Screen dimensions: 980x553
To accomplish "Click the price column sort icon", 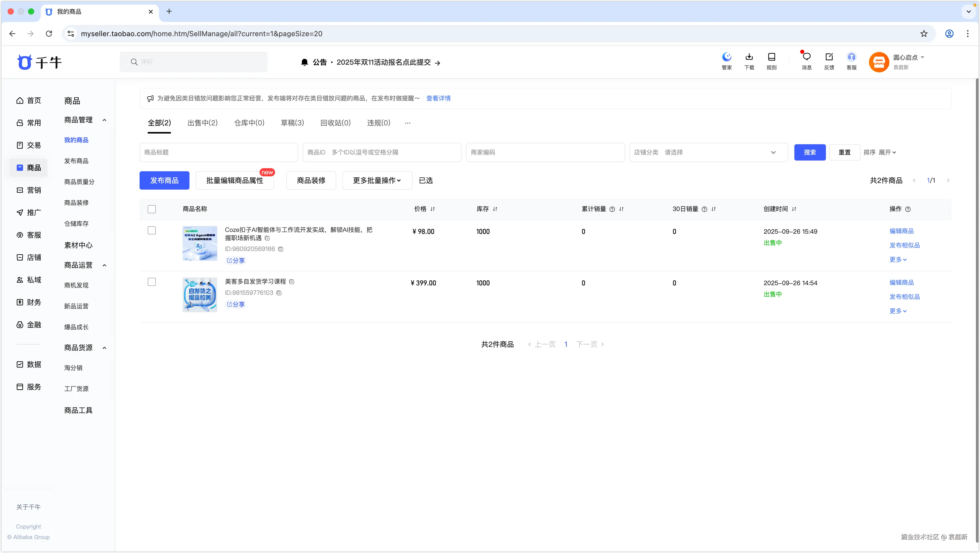I will 432,209.
